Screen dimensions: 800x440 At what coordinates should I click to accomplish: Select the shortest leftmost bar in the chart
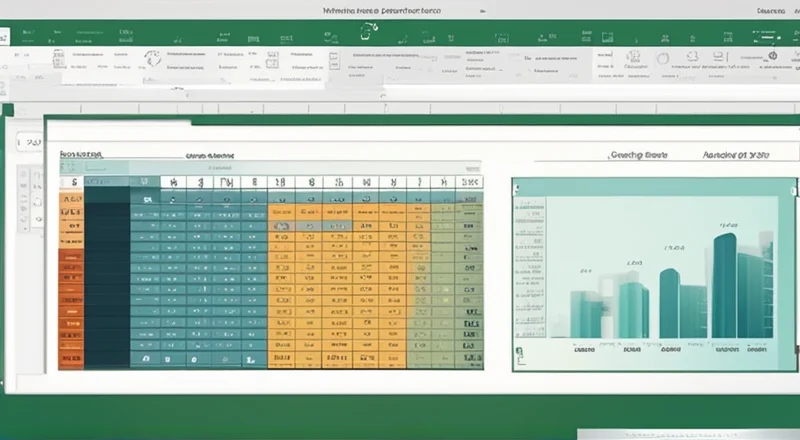[588, 317]
